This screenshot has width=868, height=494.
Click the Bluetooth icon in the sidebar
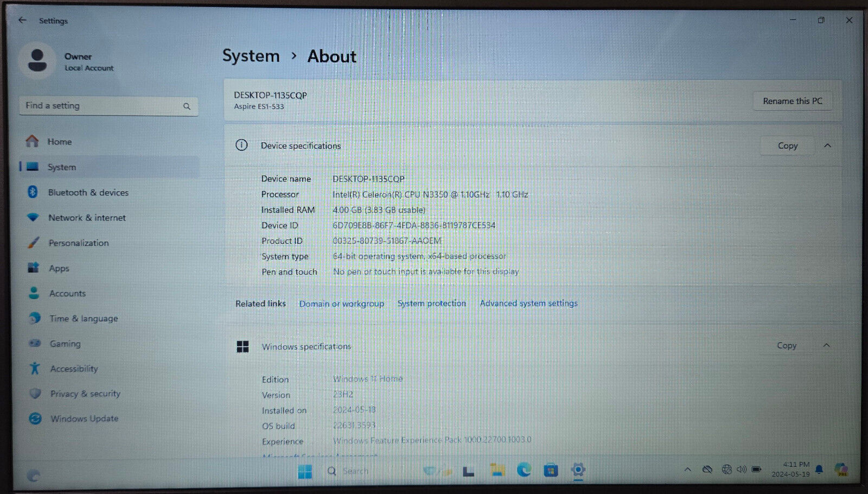pyautogui.click(x=33, y=192)
